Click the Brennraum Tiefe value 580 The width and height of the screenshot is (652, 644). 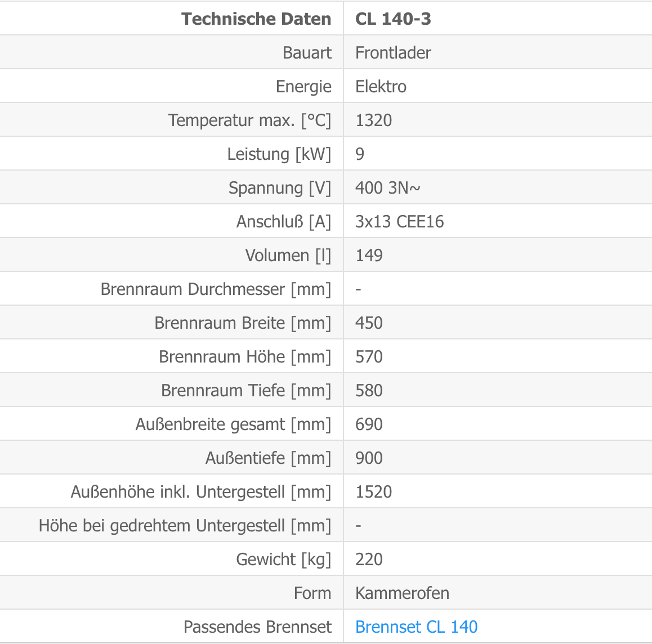[369, 390]
